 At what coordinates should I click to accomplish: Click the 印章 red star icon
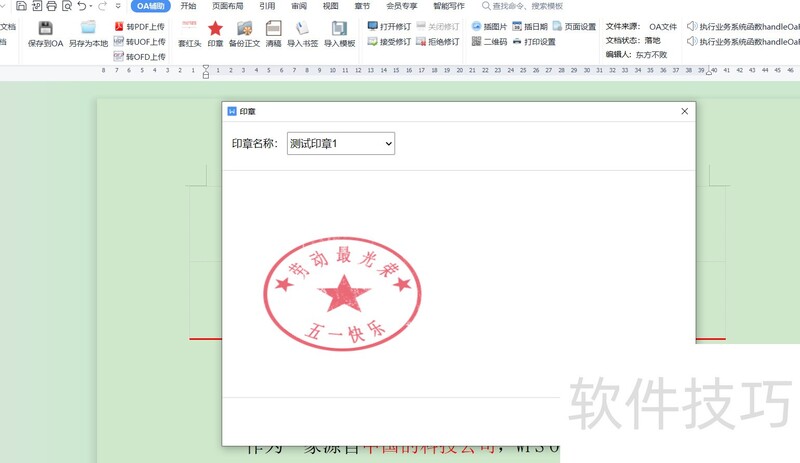[x=215, y=28]
